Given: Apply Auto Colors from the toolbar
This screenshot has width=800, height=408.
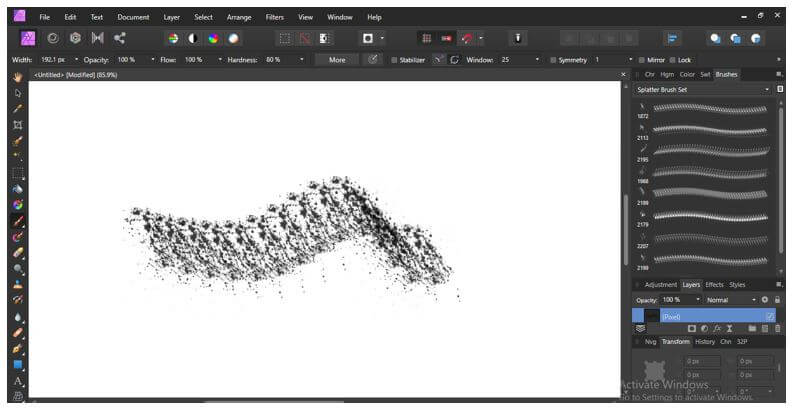Looking at the screenshot, I should click(x=213, y=38).
